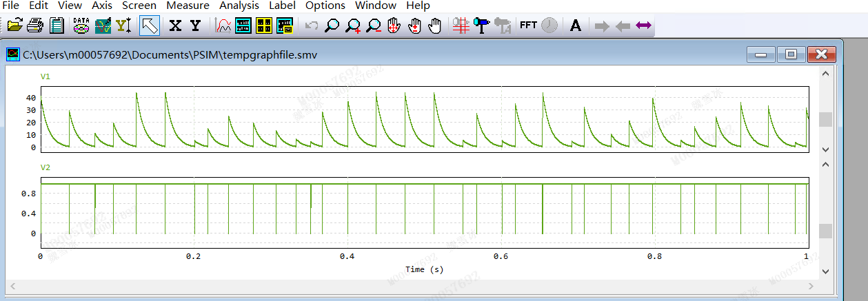Click the Text label A icon
868x301 pixels.
(x=576, y=26)
